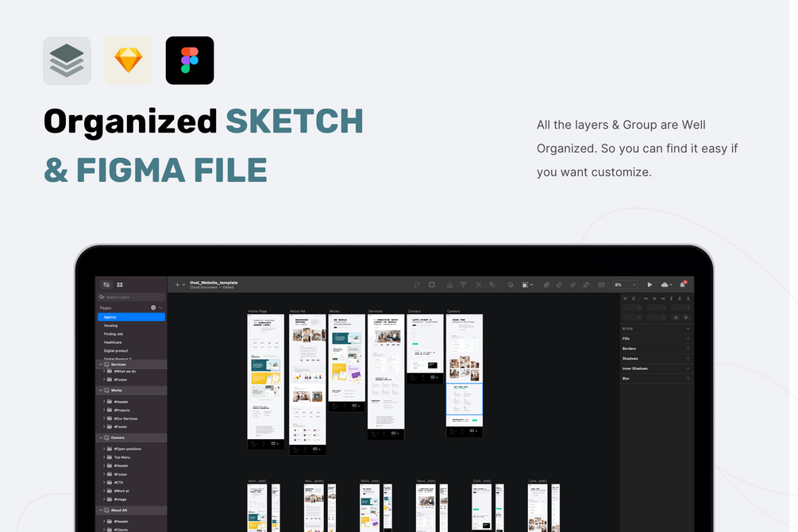Click the Intersect boolean toolbar icon

pyautogui.click(x=573, y=284)
